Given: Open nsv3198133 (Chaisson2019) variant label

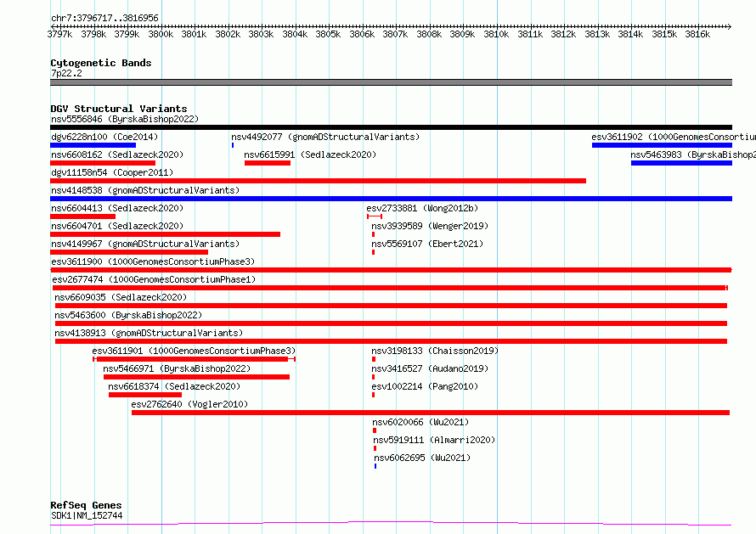Looking at the screenshot, I should click(x=435, y=351).
